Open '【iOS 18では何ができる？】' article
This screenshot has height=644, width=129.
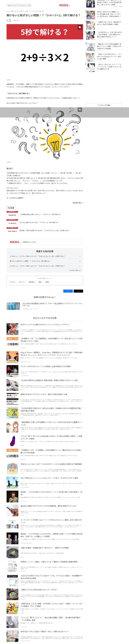click(51, 577)
